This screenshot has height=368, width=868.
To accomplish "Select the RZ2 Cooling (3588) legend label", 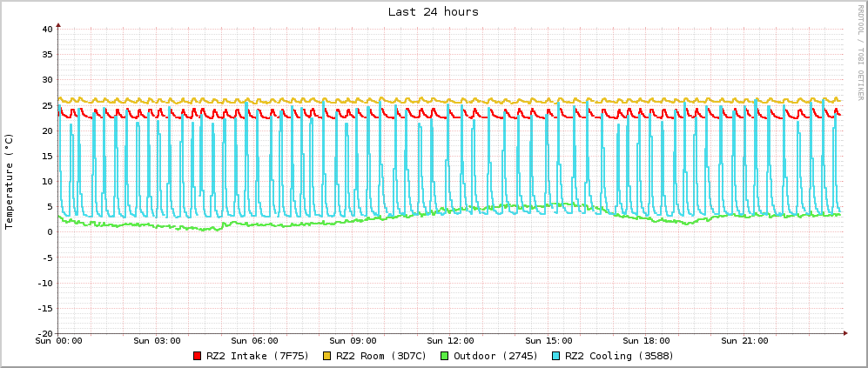I will [619, 356].
